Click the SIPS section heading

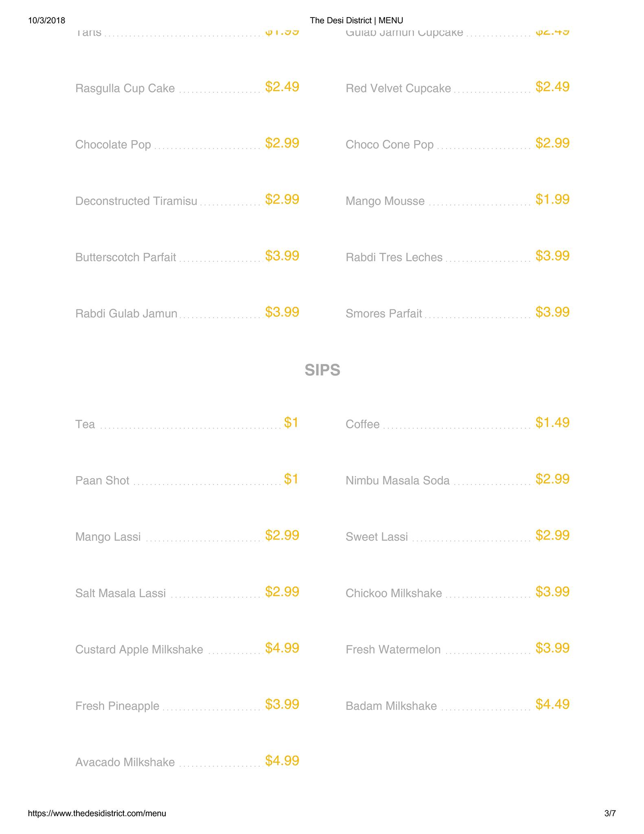pos(322,370)
